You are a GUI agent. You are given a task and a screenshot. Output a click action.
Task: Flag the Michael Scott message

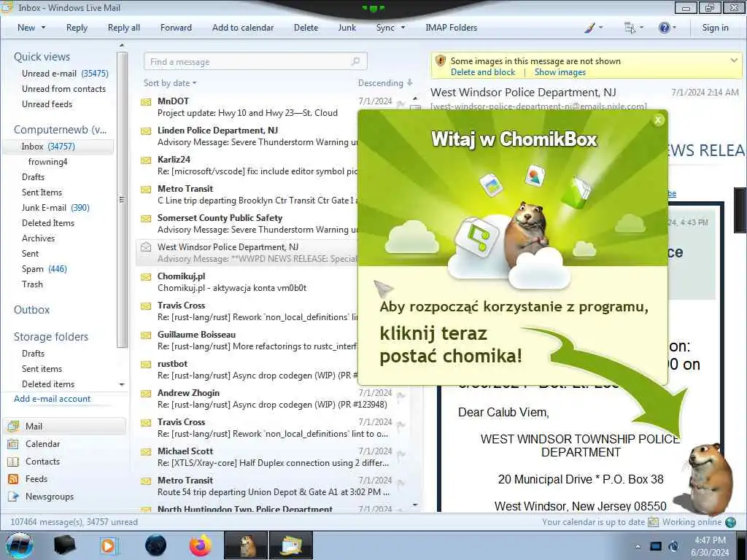(400, 454)
